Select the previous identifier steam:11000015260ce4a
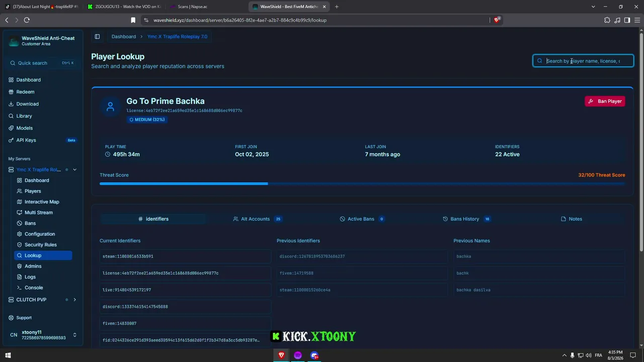Image resolution: width=644 pixels, height=362 pixels. click(362, 290)
